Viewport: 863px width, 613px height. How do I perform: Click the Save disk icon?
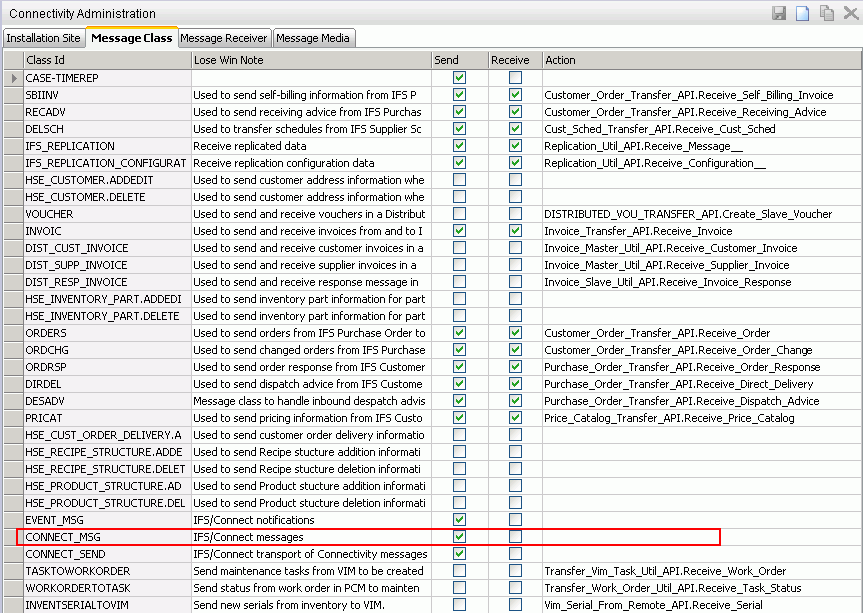[779, 13]
